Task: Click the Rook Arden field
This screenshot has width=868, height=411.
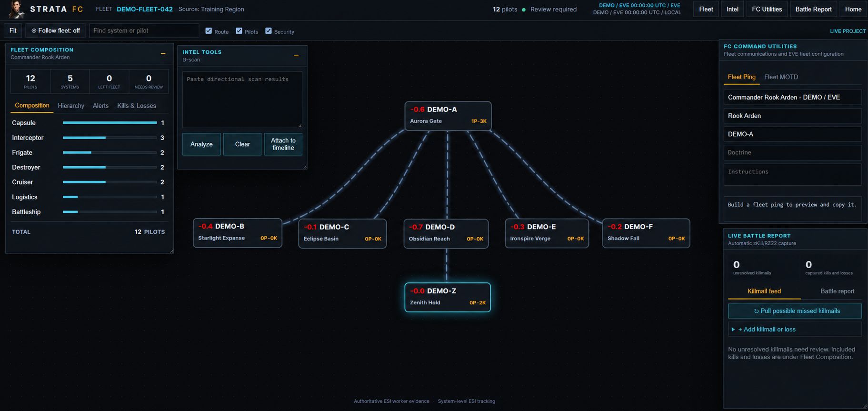Action: tap(792, 116)
